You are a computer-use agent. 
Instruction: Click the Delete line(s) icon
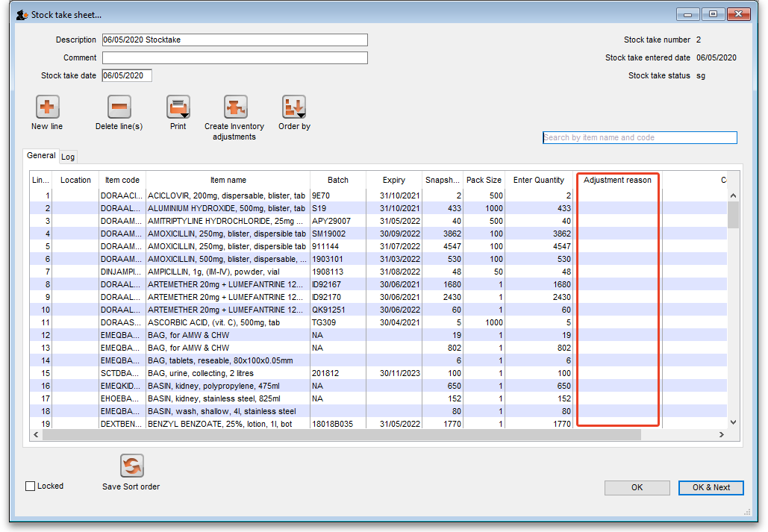click(x=119, y=107)
